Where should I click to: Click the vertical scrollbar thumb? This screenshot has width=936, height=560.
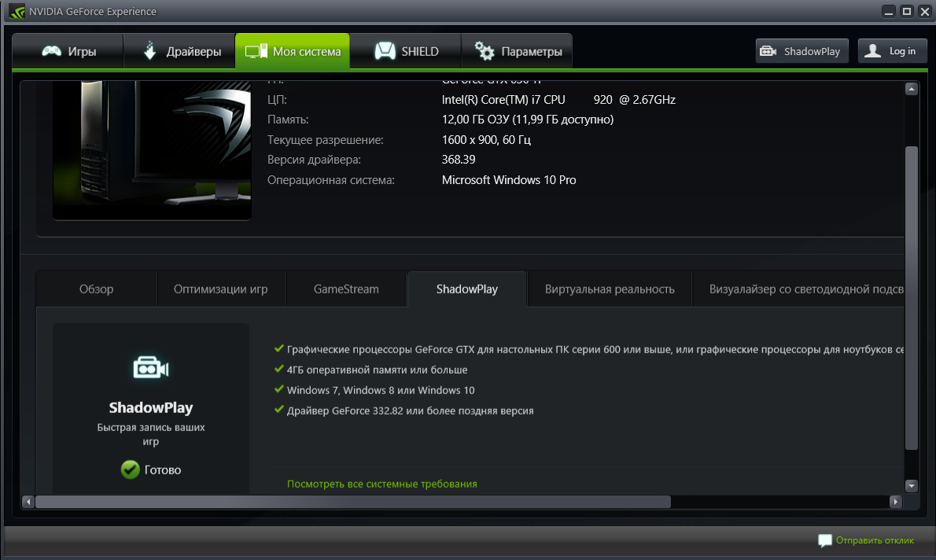[911, 297]
